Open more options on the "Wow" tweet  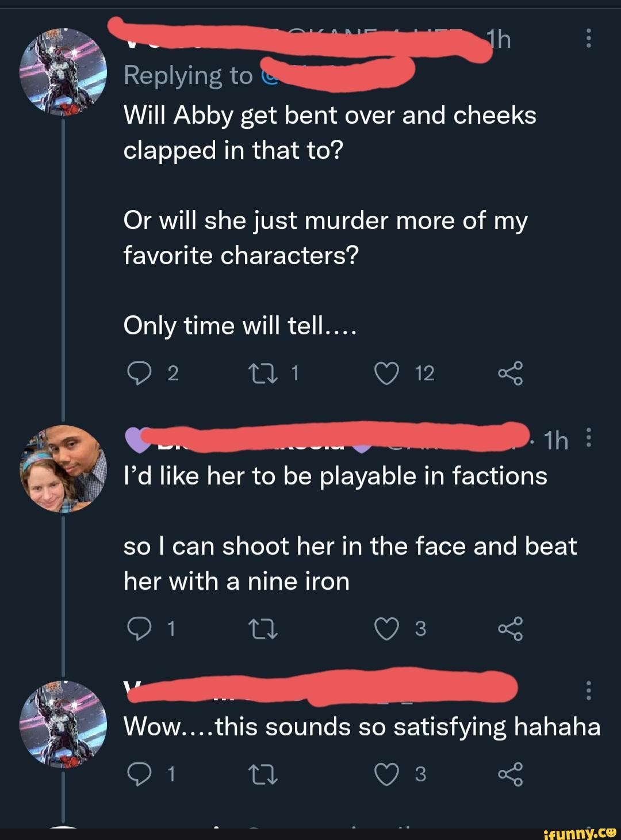pos(587,689)
